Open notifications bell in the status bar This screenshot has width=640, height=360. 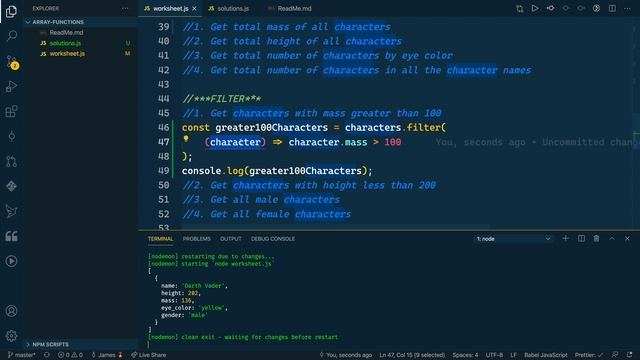click(629, 355)
